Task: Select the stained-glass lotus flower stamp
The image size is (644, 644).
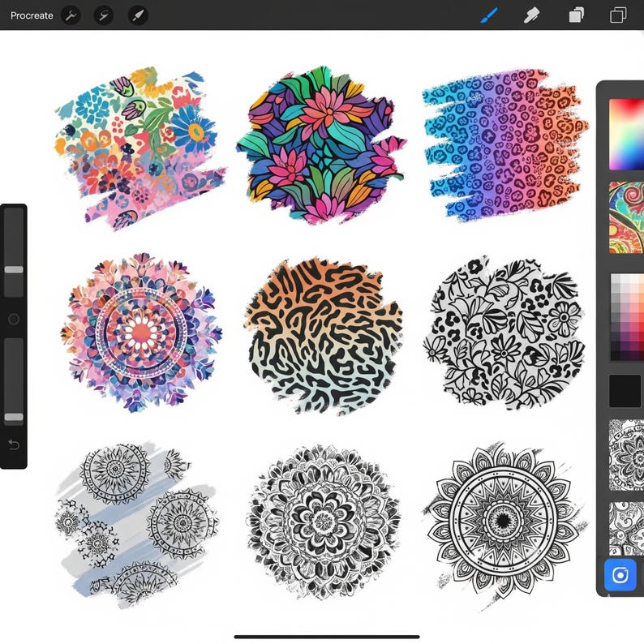Action: tap(321, 144)
